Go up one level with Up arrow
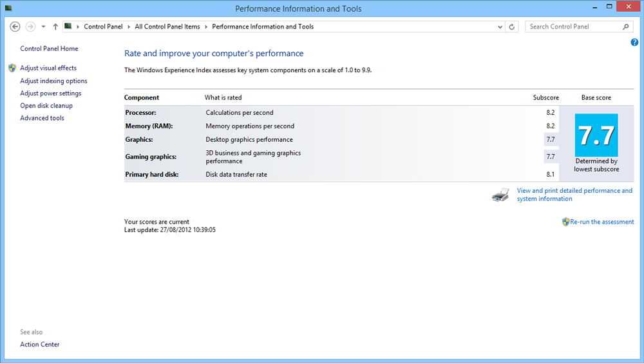The width and height of the screenshot is (644, 363). tap(55, 26)
